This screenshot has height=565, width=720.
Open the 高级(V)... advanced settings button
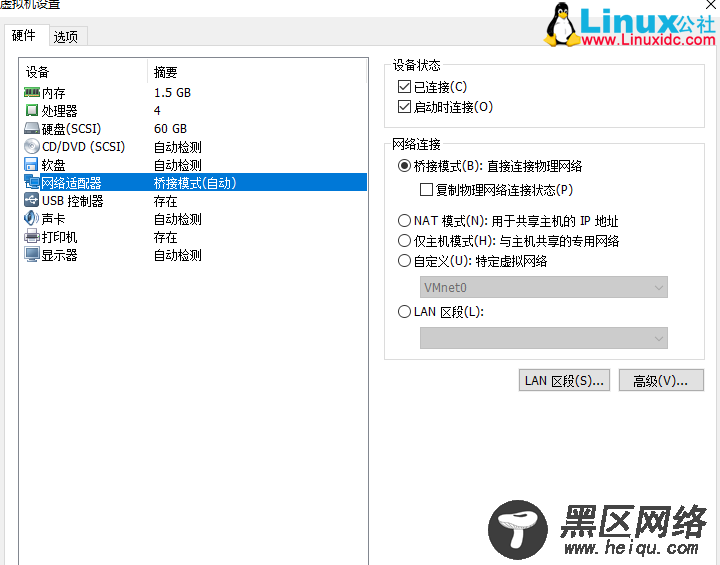[661, 381]
